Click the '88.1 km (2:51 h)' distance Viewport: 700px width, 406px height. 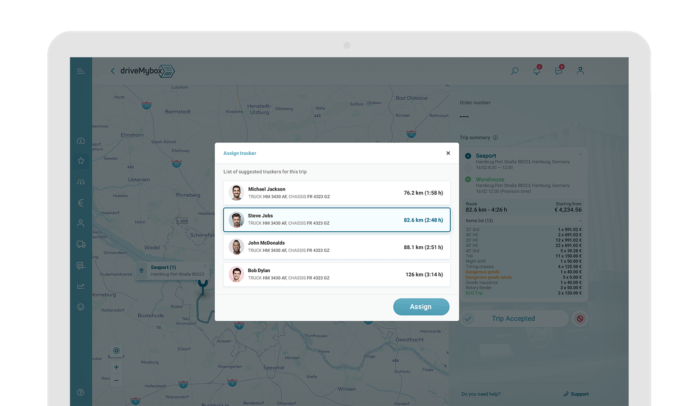423,247
